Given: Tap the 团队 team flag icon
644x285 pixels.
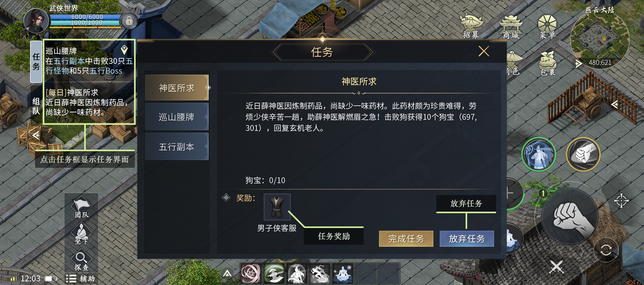Looking at the screenshot, I should (82, 208).
